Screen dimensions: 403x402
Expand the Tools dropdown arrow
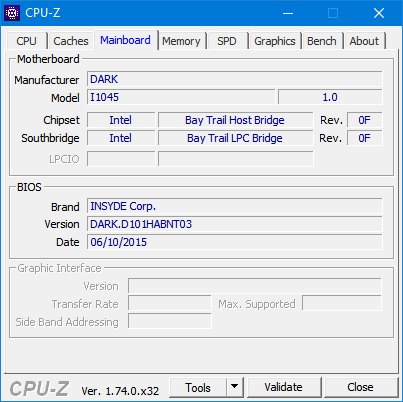[235, 387]
